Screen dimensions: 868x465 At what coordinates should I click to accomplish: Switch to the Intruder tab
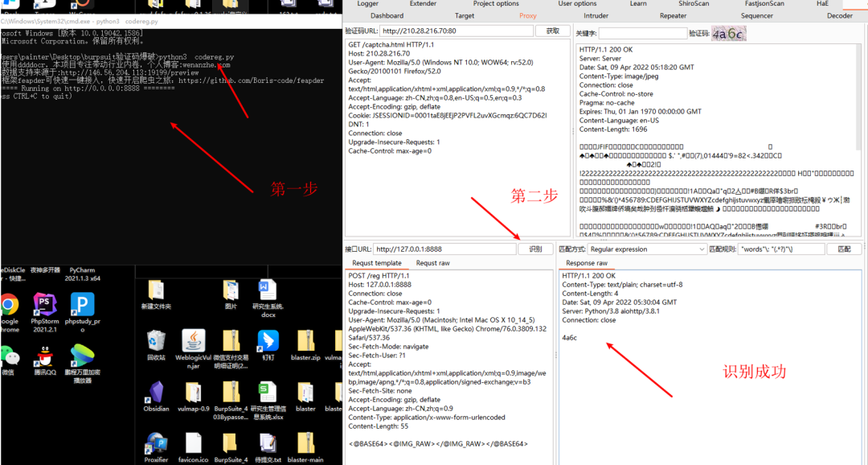(596, 15)
